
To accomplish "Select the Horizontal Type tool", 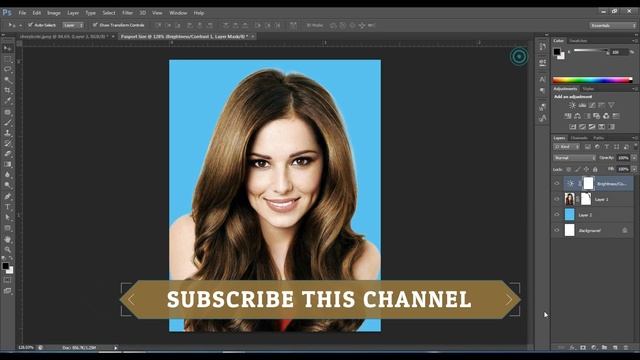I will (x=7, y=207).
